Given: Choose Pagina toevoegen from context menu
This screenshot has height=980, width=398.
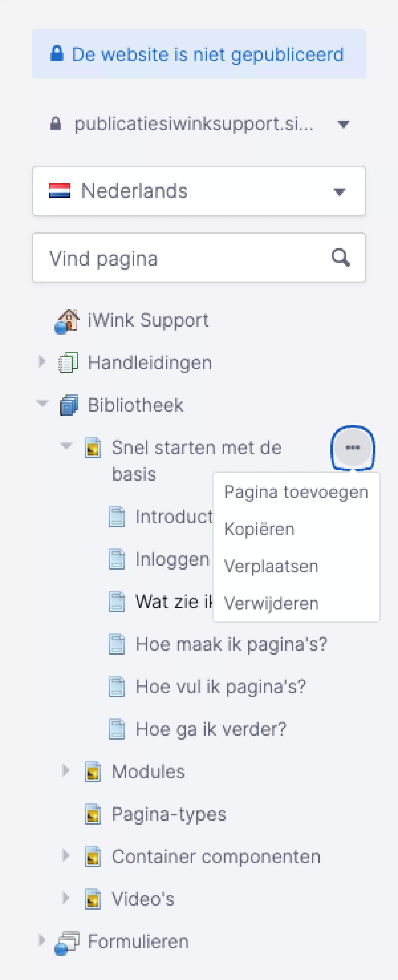Looking at the screenshot, I should [296, 492].
